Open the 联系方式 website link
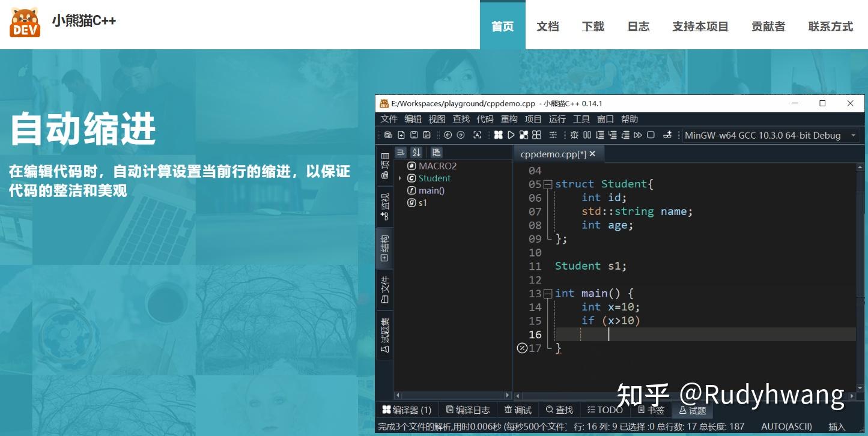The height and width of the screenshot is (436, 868). pos(831,26)
